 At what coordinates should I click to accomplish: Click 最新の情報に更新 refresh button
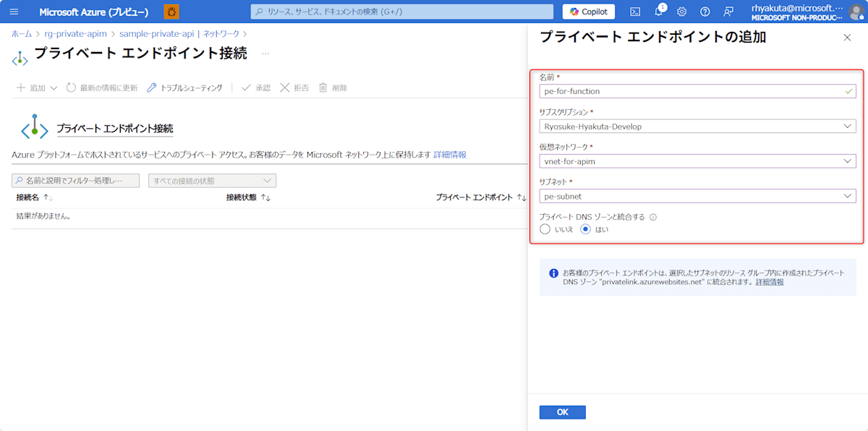point(102,88)
